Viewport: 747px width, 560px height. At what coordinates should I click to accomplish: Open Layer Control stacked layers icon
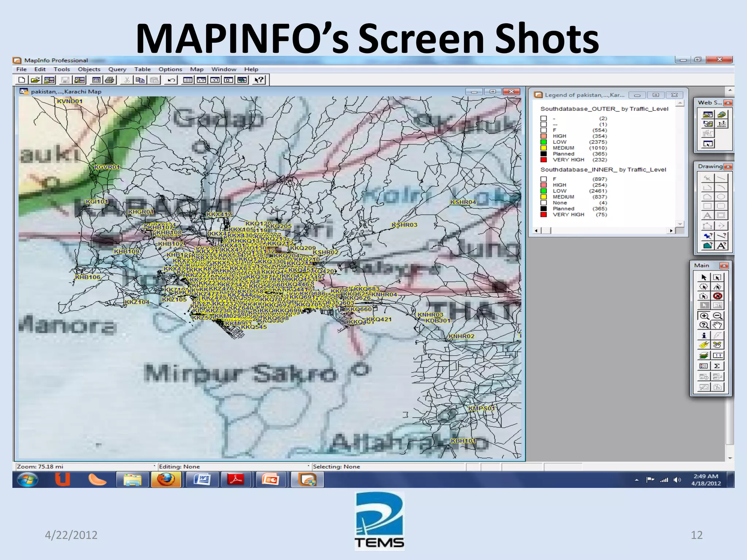click(704, 355)
